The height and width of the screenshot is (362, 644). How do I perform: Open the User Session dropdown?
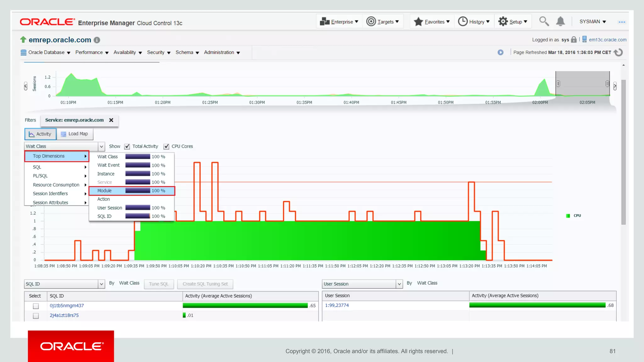pos(399,284)
